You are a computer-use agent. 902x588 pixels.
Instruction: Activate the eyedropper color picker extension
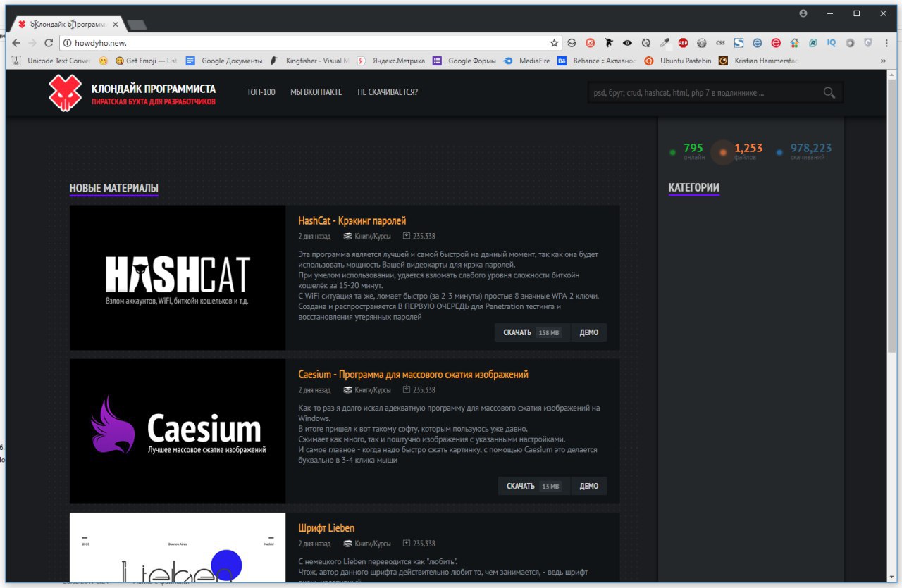click(x=665, y=43)
